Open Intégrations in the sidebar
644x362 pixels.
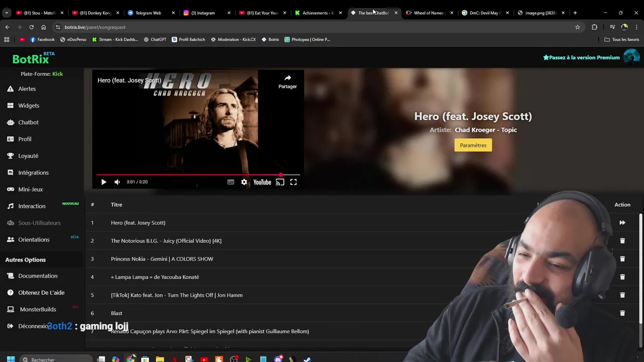[33, 172]
